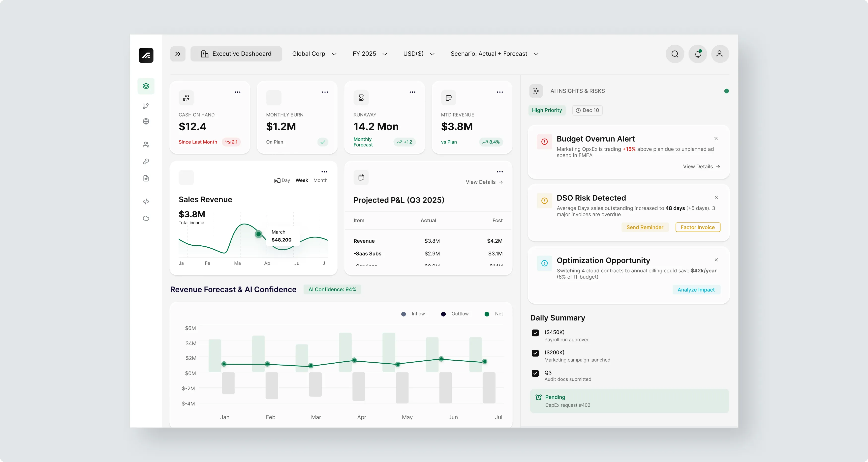This screenshot has height=462, width=868.
Task: Toggle the Marketing campaign launched checkbox
Action: coord(535,353)
